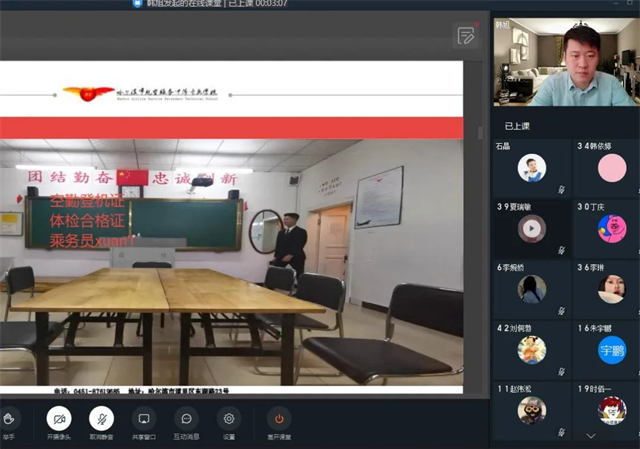Click the name label of participant 19
The height and width of the screenshot is (449, 640).
click(595, 389)
